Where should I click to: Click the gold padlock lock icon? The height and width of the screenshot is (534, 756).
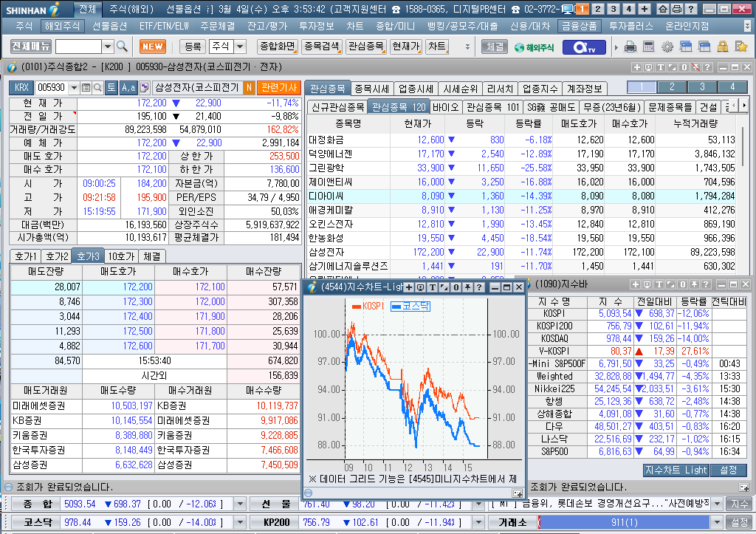(722, 47)
